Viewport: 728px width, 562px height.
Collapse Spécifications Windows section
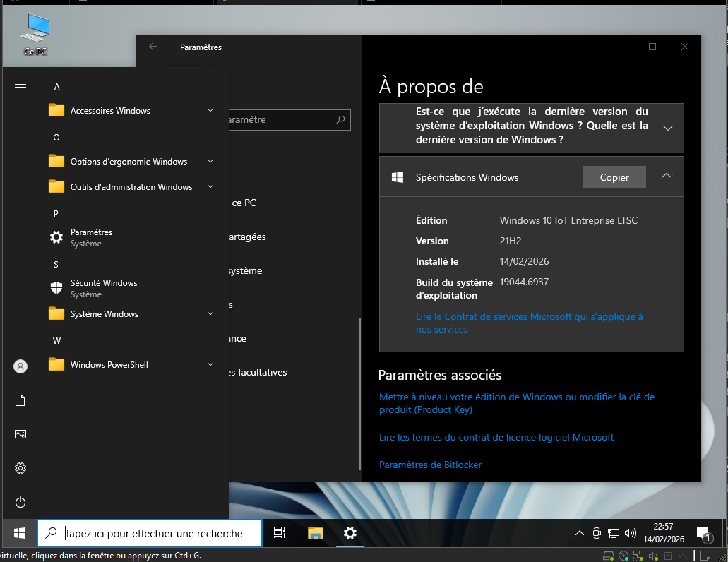(x=667, y=176)
